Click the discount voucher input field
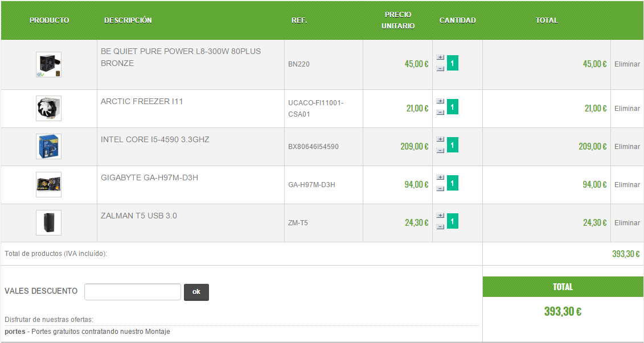This screenshot has height=343, width=644. 133,292
